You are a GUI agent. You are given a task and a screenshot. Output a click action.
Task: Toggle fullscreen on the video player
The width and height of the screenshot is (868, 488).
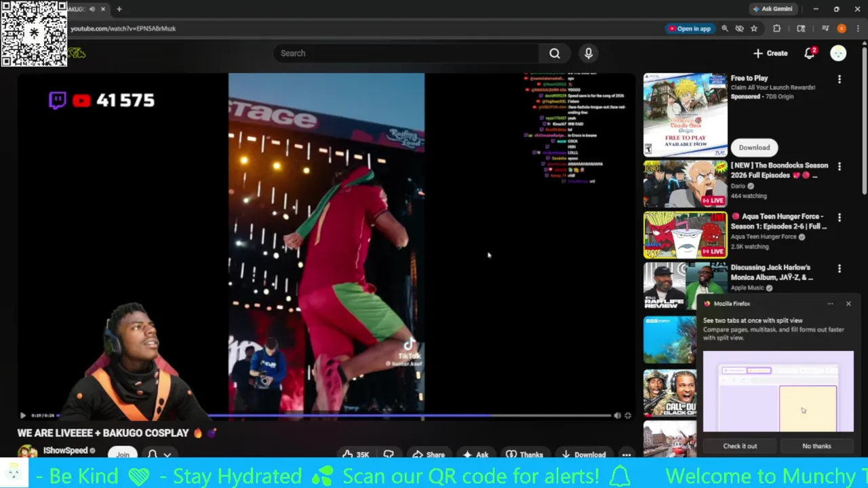628,415
